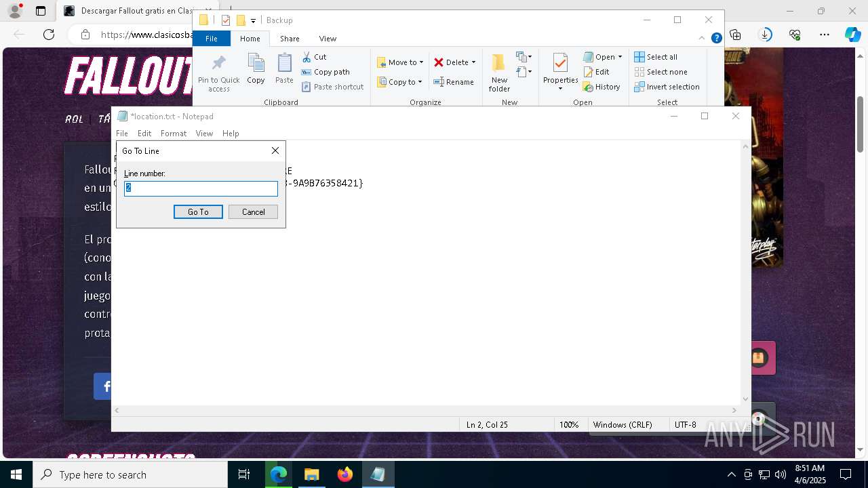Click Select all in the Select group
The image size is (868, 488).
(656, 57)
